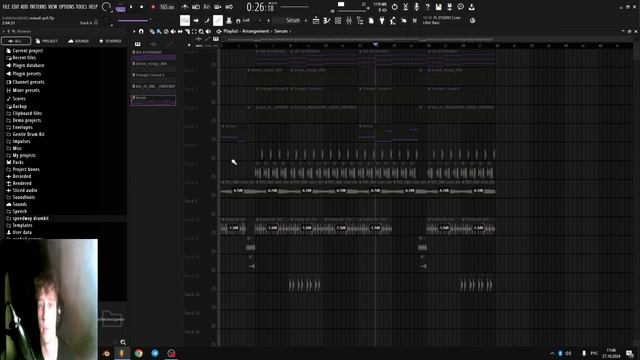Screen dimensions: 640x360
Task: Select the playlist Slip tool
Action: 180,31
